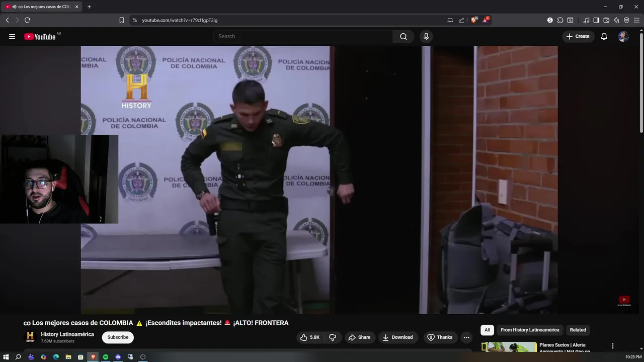Screen dimensions: 644x362
Task: Open YouTube notifications bell
Action: 604,36
